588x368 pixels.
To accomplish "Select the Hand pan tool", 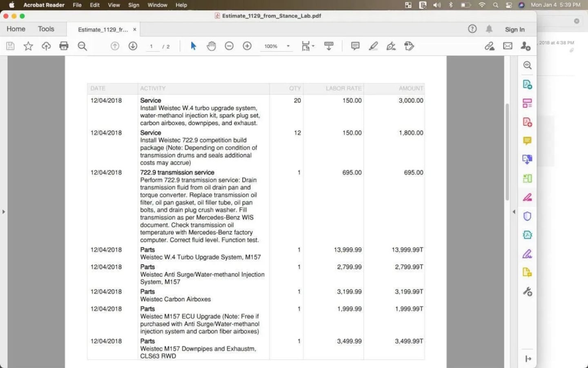I will coord(211,46).
